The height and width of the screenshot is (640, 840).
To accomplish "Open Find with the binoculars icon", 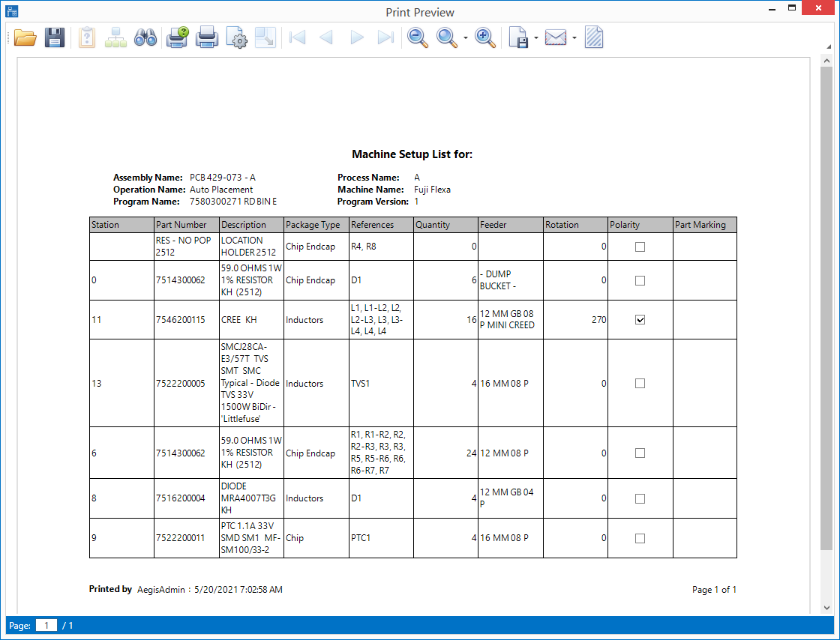I will coord(145,37).
